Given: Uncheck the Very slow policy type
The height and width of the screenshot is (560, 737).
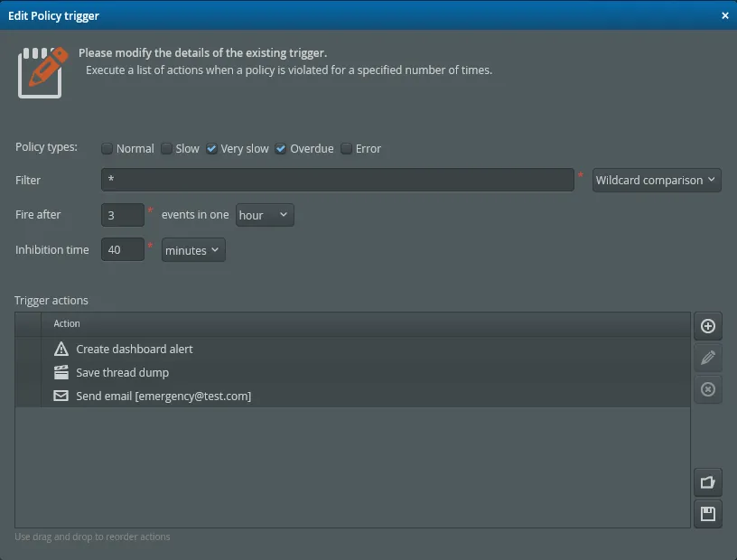Looking at the screenshot, I should point(211,148).
